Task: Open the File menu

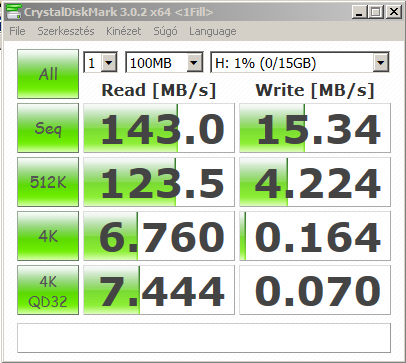Action: (x=17, y=31)
